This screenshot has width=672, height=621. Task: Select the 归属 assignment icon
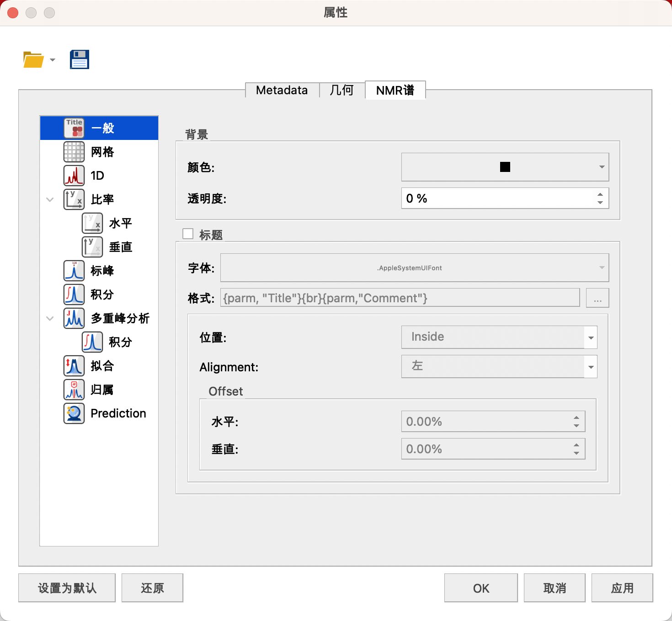[x=74, y=390]
